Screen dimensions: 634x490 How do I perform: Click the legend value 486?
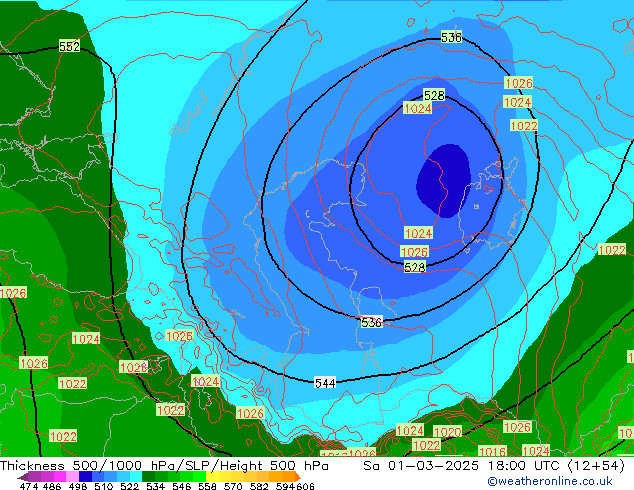52,486
